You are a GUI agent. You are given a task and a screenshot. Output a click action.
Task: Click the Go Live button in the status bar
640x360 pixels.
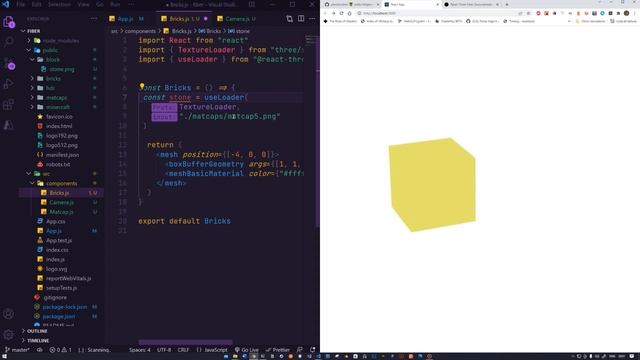247,350
